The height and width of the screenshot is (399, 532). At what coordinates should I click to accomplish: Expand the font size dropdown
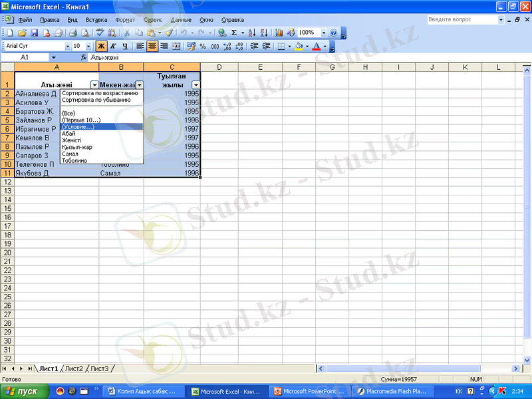(x=88, y=47)
